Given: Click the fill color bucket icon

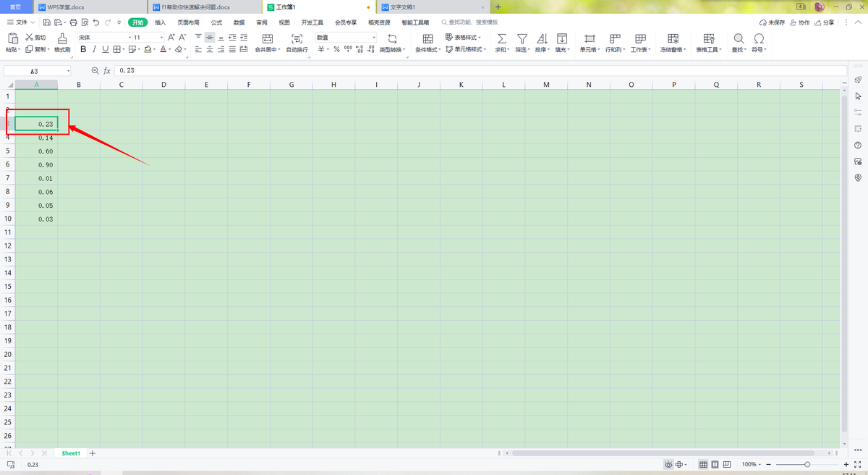Looking at the screenshot, I should point(148,49).
